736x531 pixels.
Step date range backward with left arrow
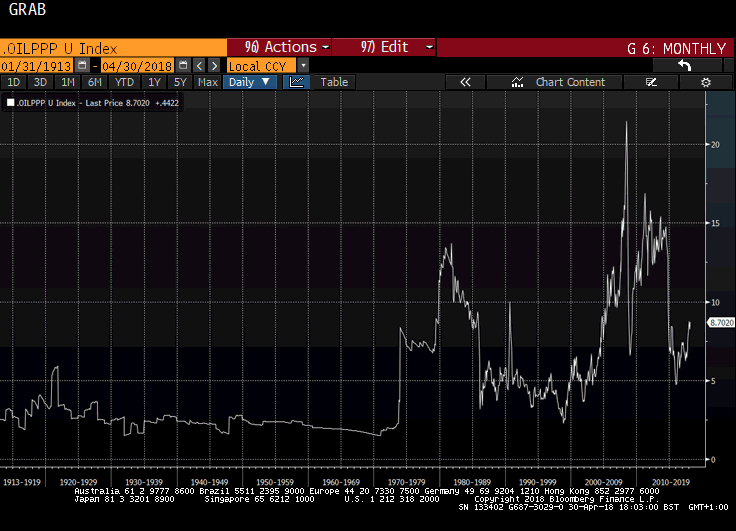[x=199, y=66]
